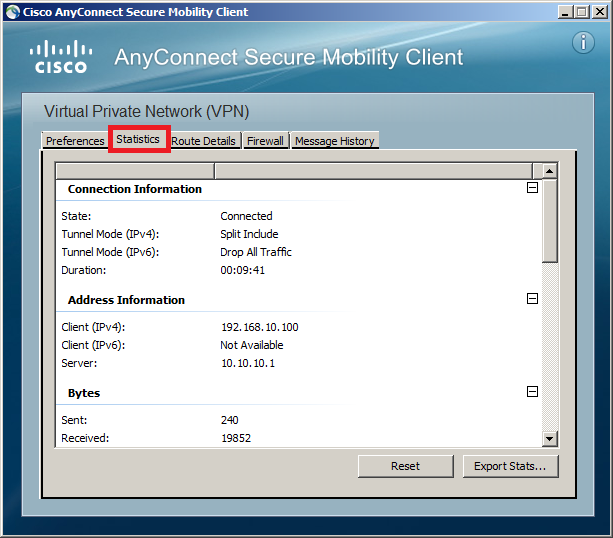Click the 'Server:' label
This screenshot has height=538, width=613.
[x=79, y=363]
